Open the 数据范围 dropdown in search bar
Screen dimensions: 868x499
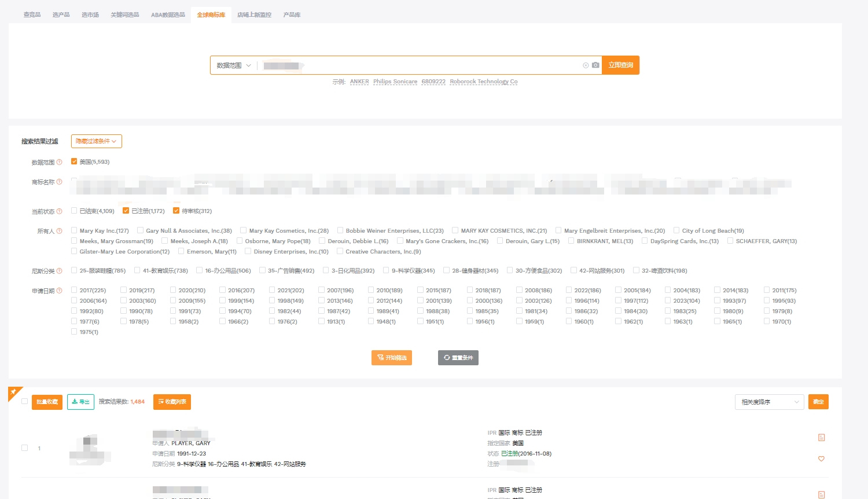click(234, 65)
